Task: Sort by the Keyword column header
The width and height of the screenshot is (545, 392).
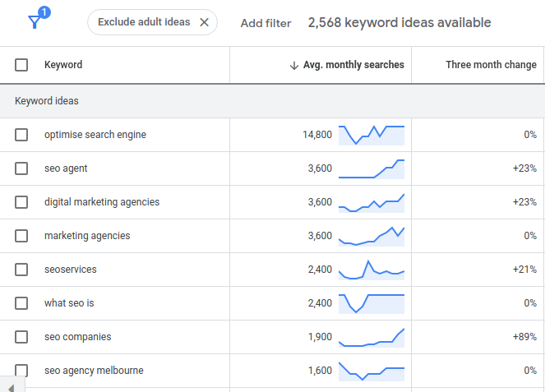Action: (63, 65)
